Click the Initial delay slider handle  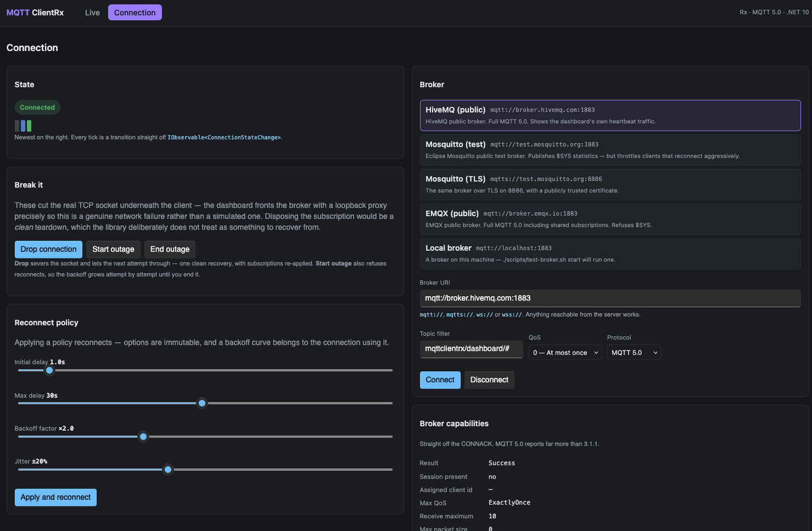49,370
